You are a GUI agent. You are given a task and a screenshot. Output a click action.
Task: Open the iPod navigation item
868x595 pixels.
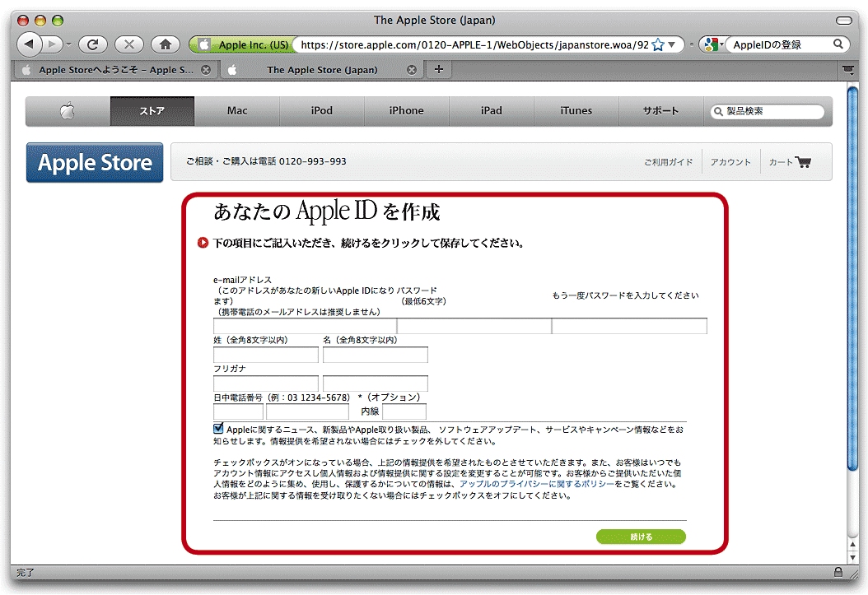coord(322,111)
